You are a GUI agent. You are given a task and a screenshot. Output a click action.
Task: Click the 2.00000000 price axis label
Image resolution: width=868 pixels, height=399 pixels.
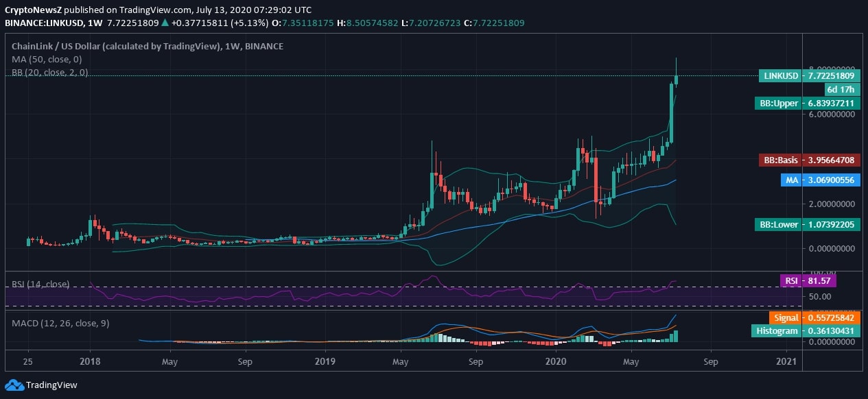(832, 204)
